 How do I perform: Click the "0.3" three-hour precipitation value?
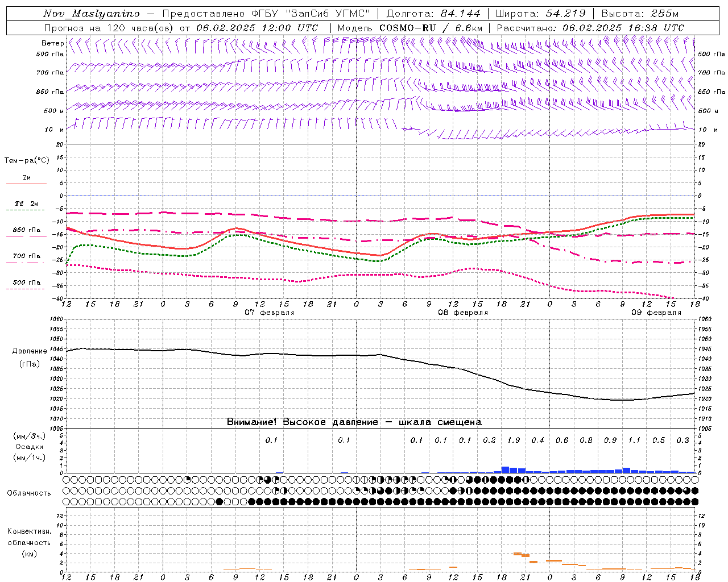(x=682, y=440)
